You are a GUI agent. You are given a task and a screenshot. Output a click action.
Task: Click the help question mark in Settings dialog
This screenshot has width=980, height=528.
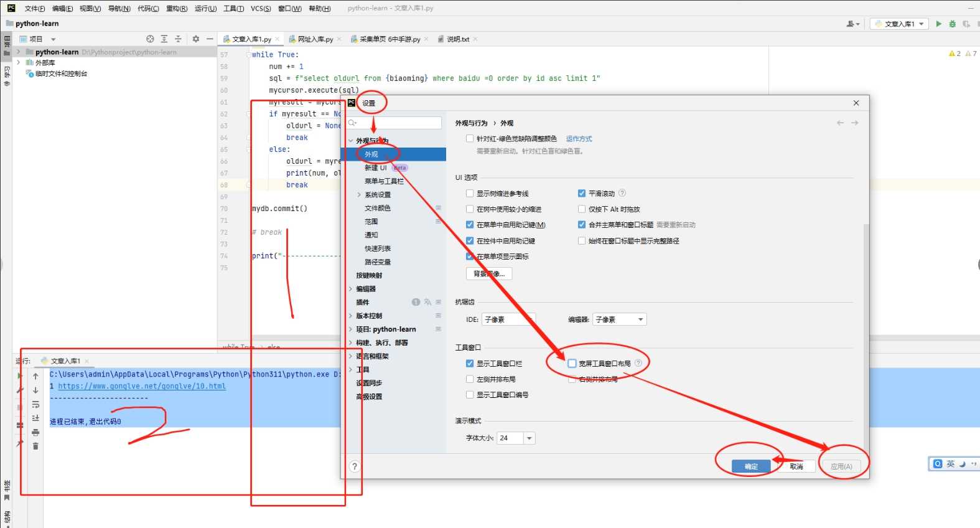pyautogui.click(x=355, y=466)
